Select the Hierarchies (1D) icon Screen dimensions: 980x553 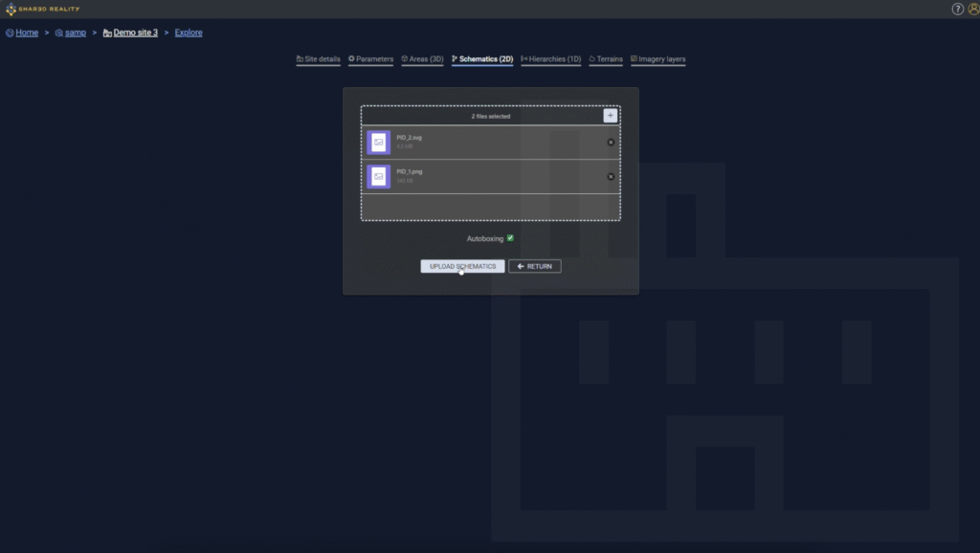click(x=525, y=58)
